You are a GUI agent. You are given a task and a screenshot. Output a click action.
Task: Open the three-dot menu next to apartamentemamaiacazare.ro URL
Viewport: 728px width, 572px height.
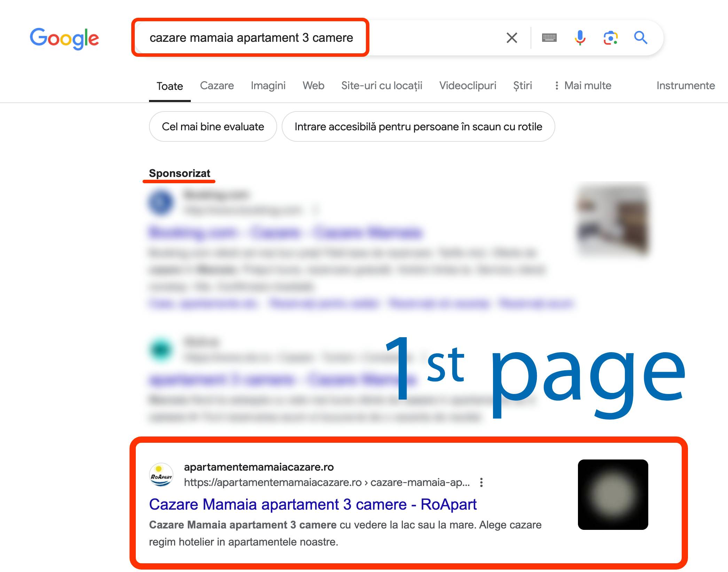[481, 482]
